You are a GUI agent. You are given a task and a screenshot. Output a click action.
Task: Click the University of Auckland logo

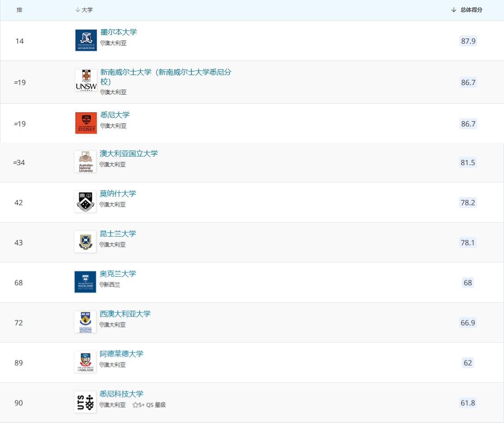click(85, 282)
